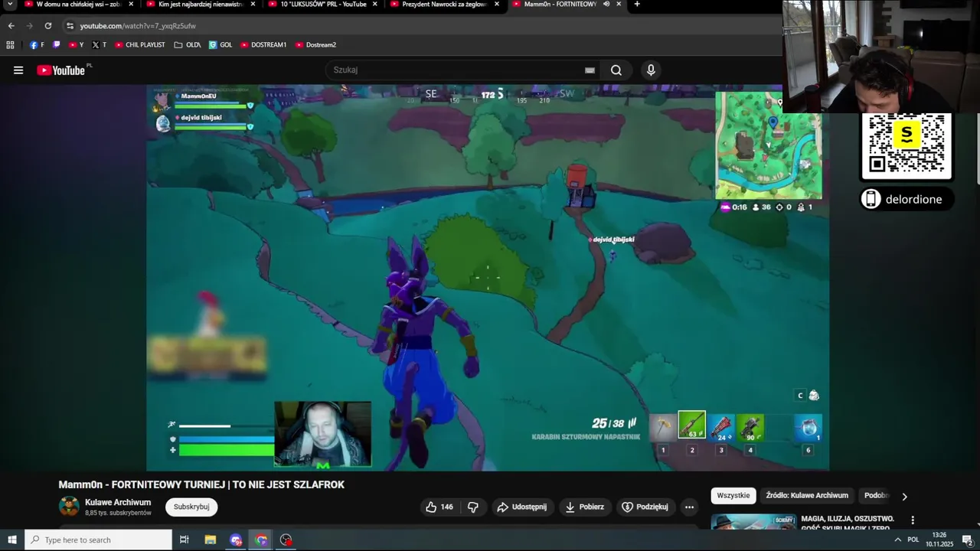Open the tab search dropdown arrow

[x=10, y=4]
